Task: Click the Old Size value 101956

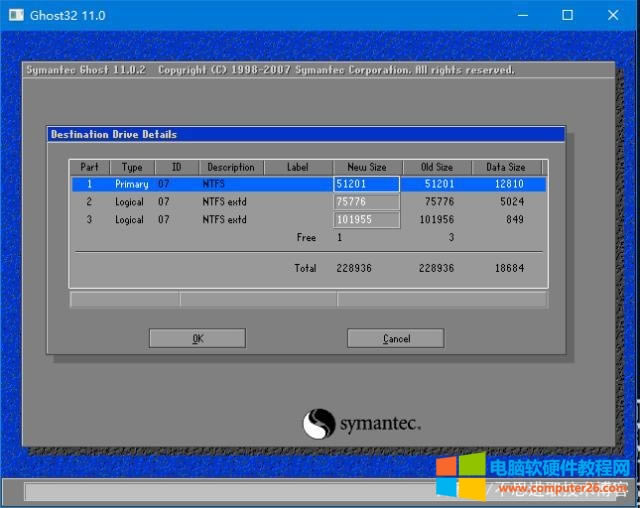Action: [437, 220]
